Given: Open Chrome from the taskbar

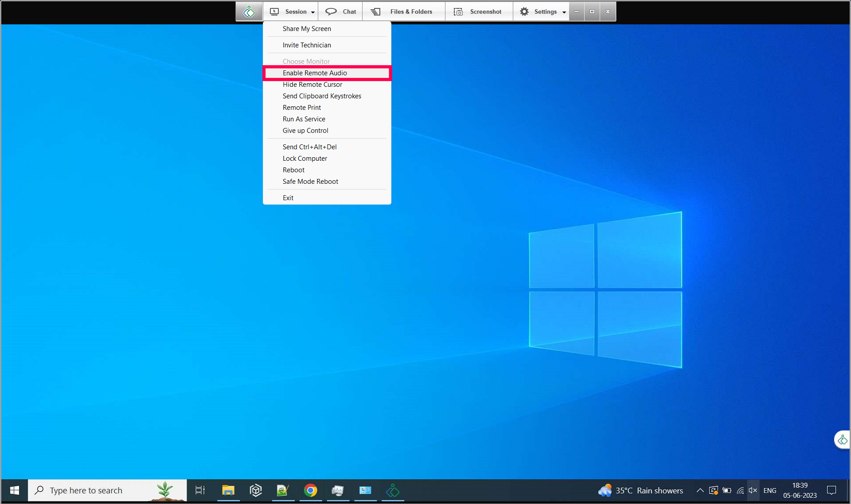Looking at the screenshot, I should click(311, 490).
